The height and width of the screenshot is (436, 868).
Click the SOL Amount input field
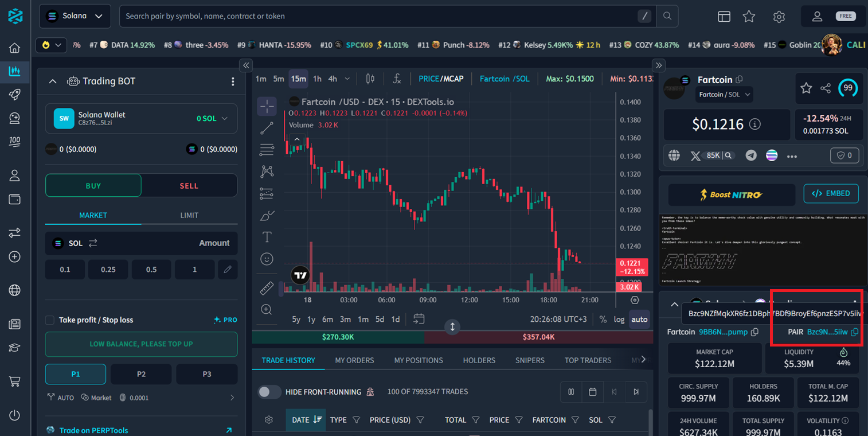(141, 243)
